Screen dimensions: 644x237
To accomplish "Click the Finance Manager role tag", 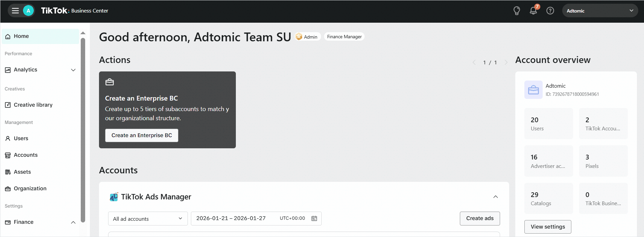I will 344,37.
